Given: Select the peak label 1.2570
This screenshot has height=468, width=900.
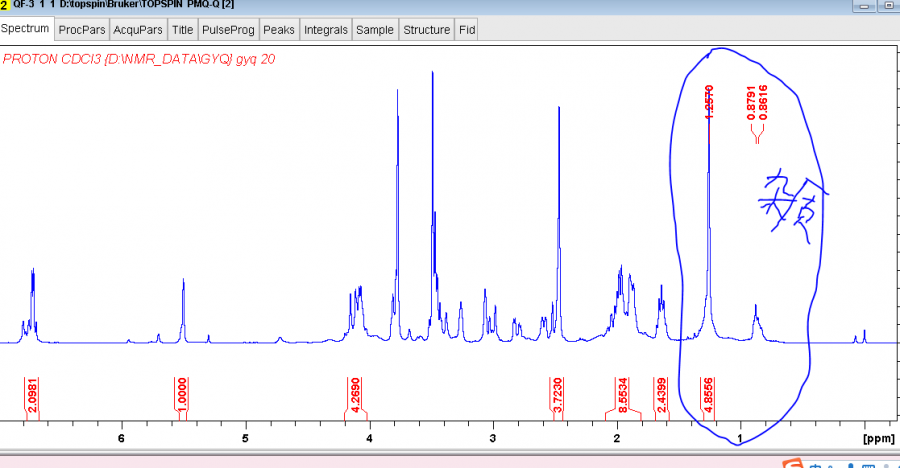Looking at the screenshot, I should pos(709,102).
